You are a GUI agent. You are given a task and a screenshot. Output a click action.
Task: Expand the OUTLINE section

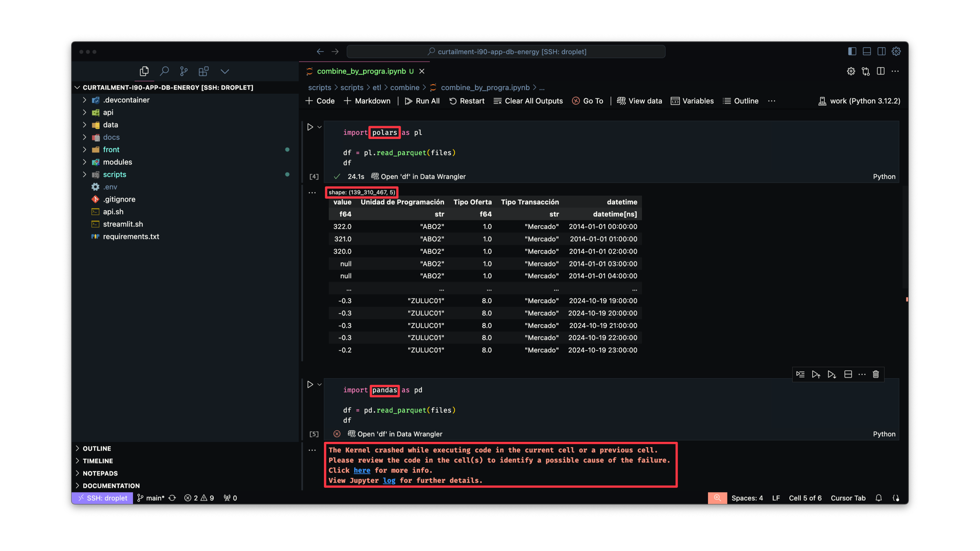click(97, 449)
